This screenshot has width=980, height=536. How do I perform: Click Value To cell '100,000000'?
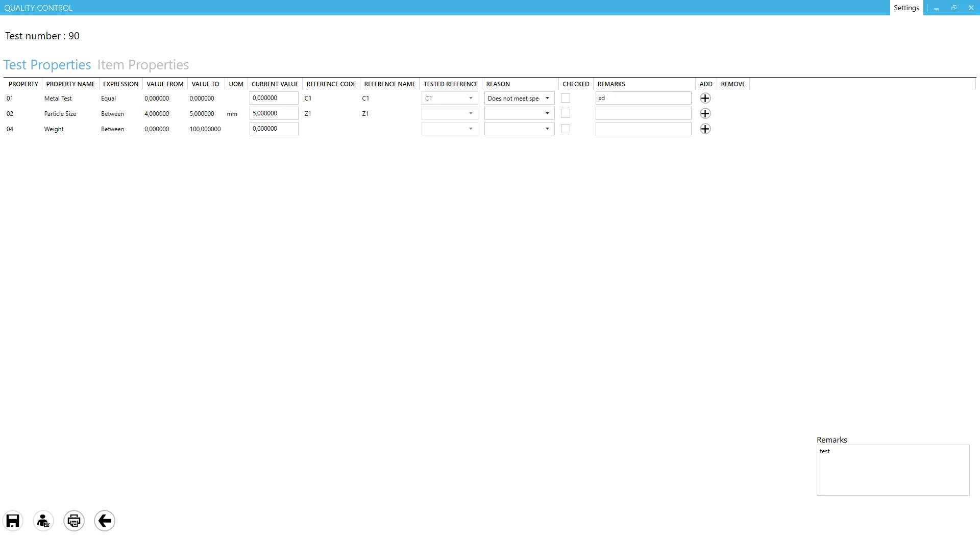(x=205, y=129)
